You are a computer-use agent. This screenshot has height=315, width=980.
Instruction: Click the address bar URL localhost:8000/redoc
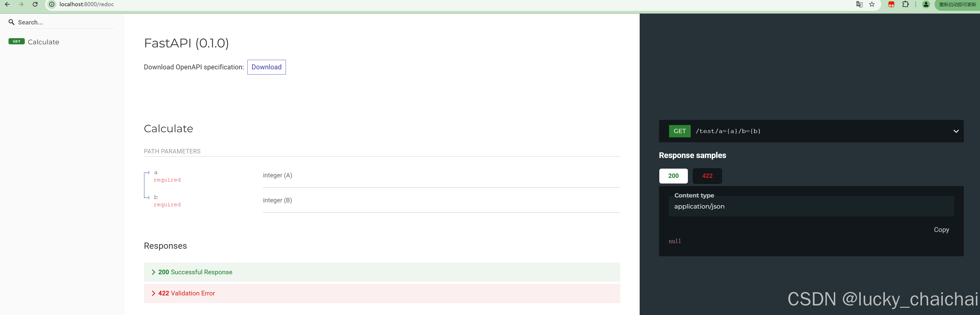click(x=87, y=4)
